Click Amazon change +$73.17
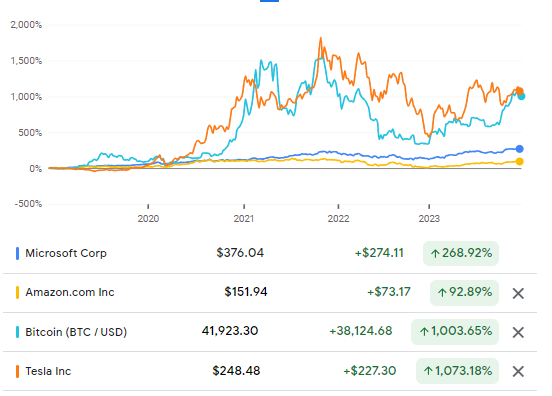 point(389,292)
